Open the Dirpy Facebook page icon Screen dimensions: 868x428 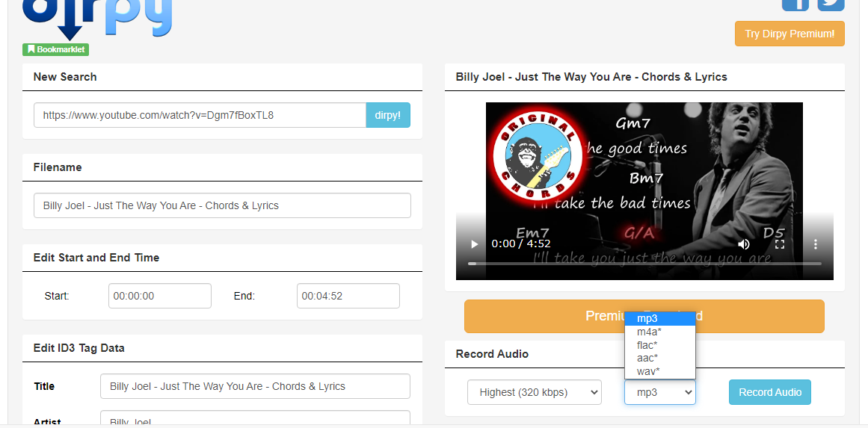pyautogui.click(x=795, y=5)
